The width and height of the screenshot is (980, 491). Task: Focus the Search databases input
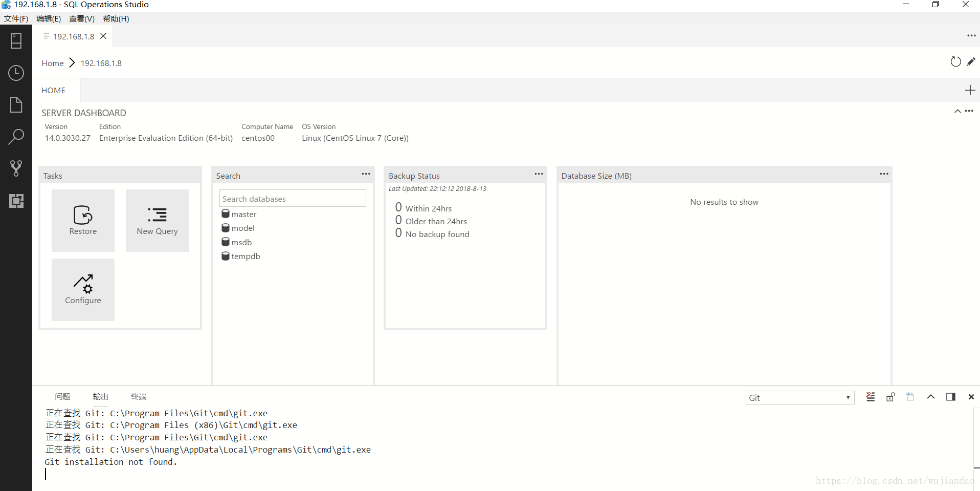coord(293,199)
